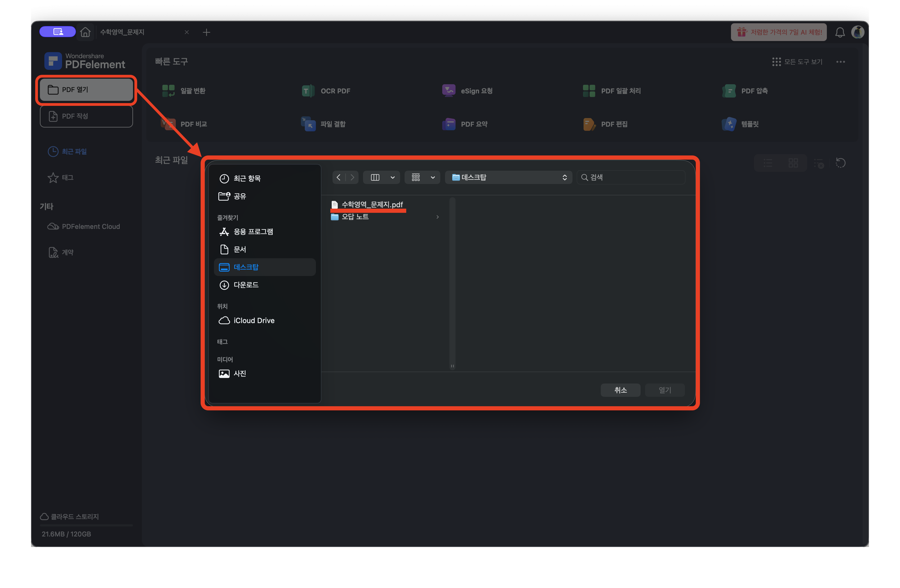Expand the 오답 노트 folder
The height and width of the screenshot is (588, 900).
[x=438, y=217]
